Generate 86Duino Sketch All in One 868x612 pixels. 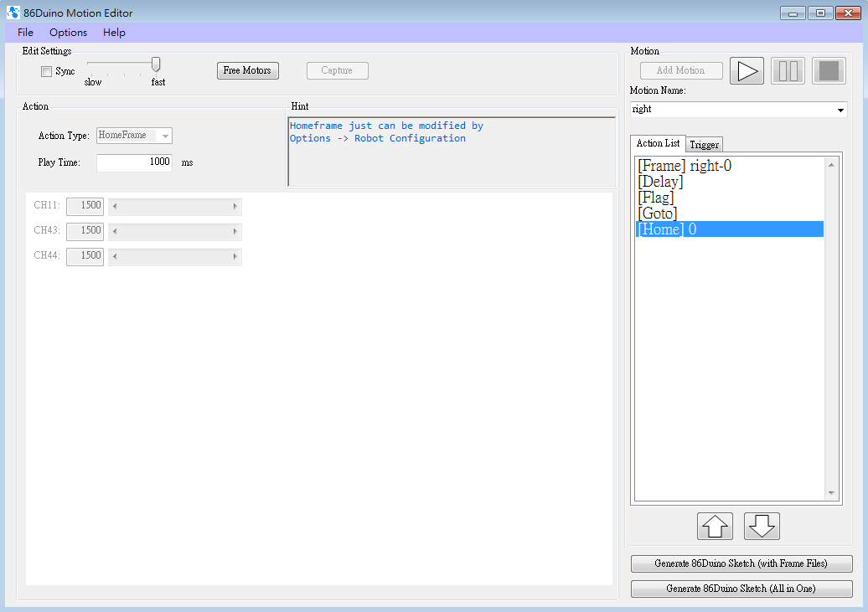click(741, 589)
